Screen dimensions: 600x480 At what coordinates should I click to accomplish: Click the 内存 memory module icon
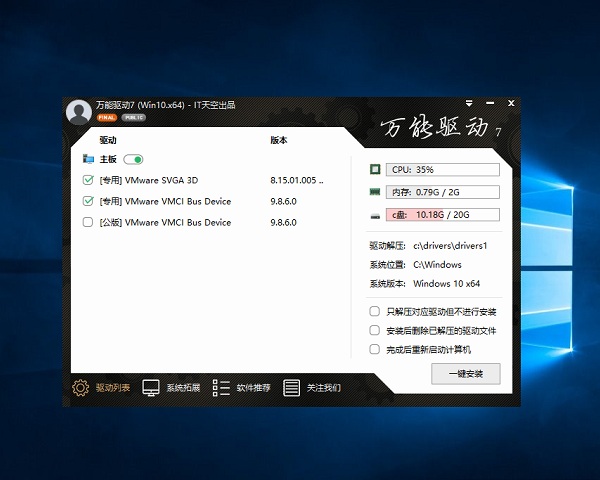375,192
